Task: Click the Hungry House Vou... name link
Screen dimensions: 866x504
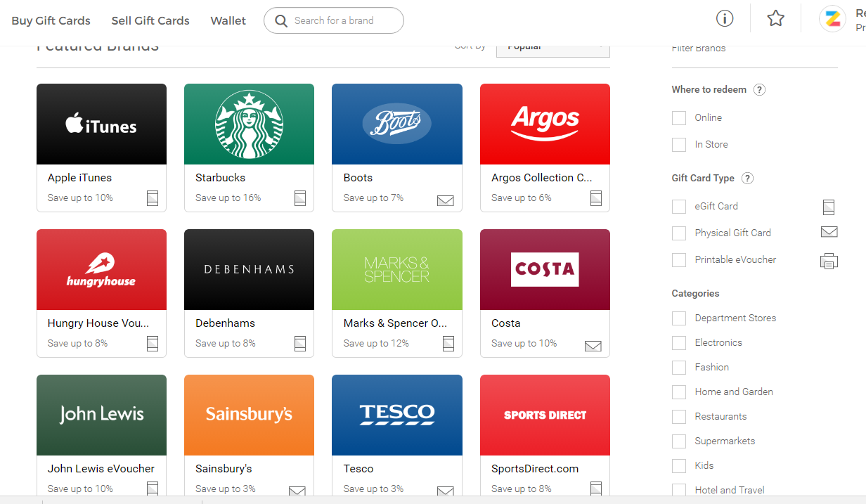Action: point(98,323)
